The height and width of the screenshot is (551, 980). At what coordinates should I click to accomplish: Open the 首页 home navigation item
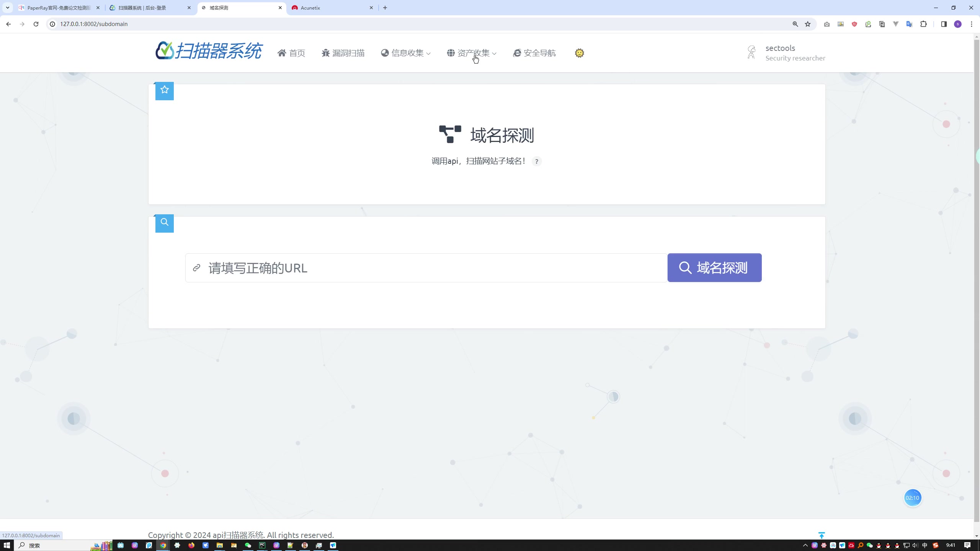[x=291, y=53]
